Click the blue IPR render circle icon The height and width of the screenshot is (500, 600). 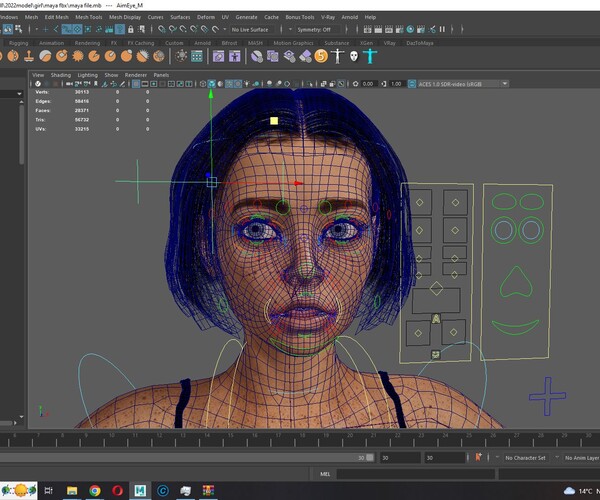click(x=410, y=29)
